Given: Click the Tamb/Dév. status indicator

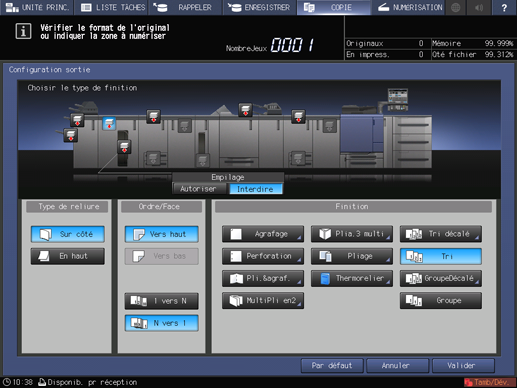Looking at the screenshot, I should (489, 382).
